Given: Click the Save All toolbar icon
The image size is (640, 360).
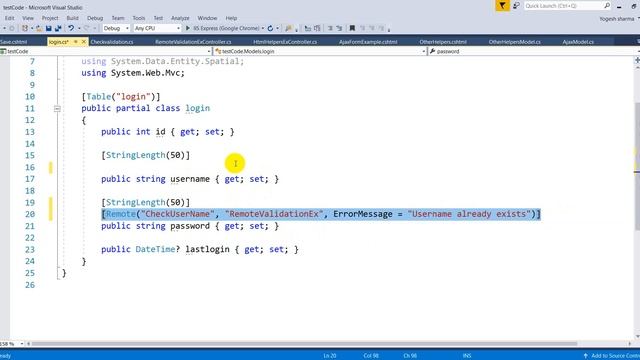Looking at the screenshot, I should point(58,28).
